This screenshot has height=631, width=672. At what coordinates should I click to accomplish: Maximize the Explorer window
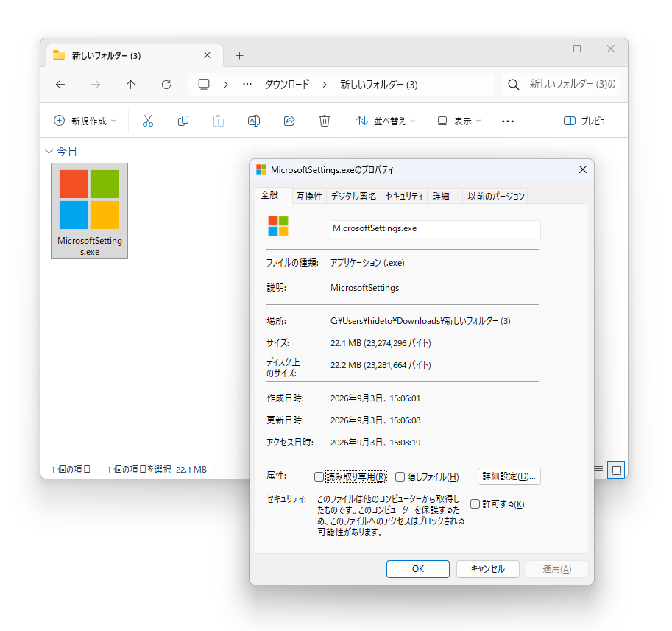pyautogui.click(x=577, y=49)
